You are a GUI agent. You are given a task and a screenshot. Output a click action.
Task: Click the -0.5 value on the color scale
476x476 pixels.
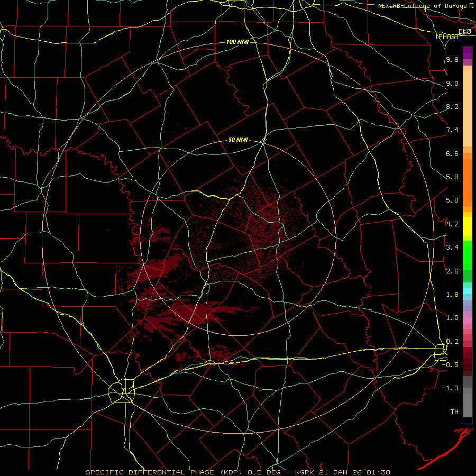[x=450, y=365]
